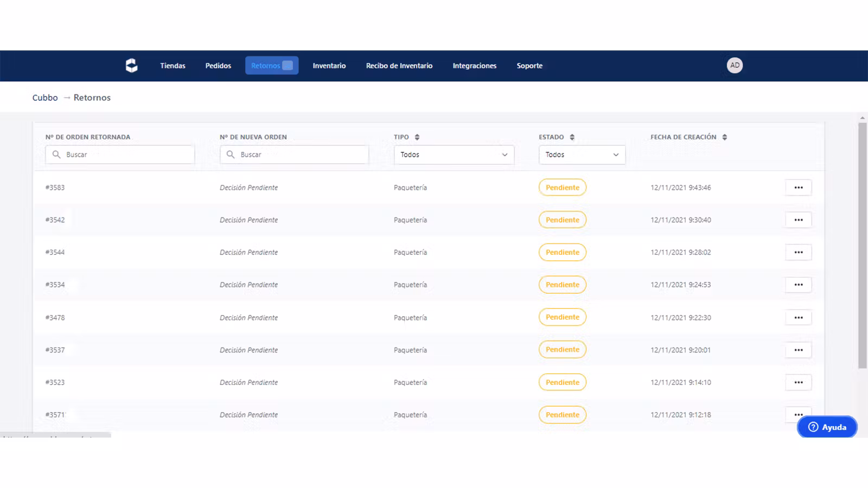
Task: Click date 12/11/2021 9:30:40
Action: [681, 220]
